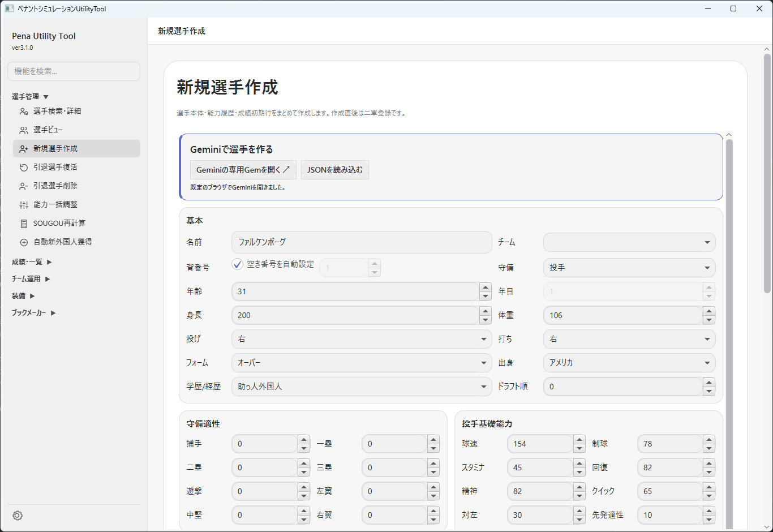Click the inner form scrollbar thumb
Screen dimensions: 773x532
click(x=729, y=334)
